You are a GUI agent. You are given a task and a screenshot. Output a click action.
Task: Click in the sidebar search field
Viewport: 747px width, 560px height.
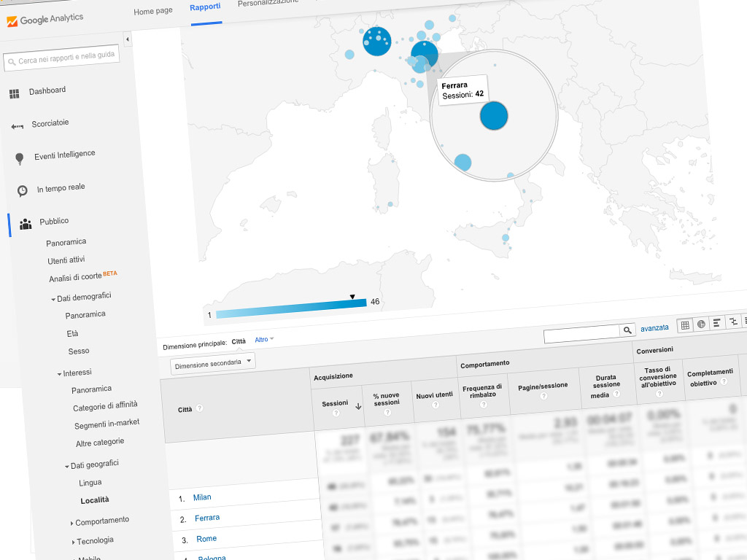click(x=61, y=58)
